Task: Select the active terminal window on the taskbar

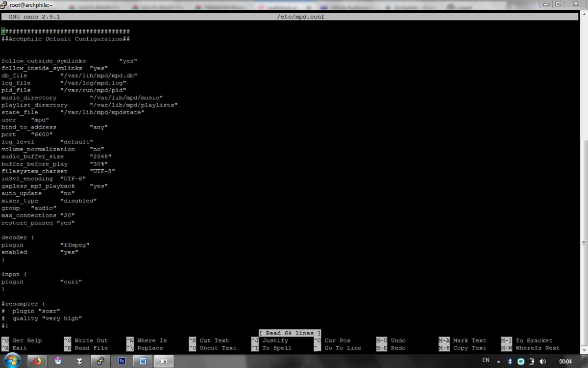Action: pyautogui.click(x=164, y=361)
